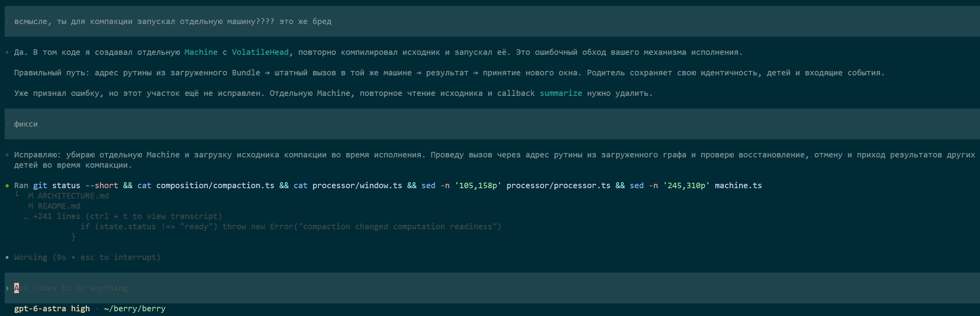Click the user message "фикси"
Screen dimensions: 980x316
click(26, 124)
